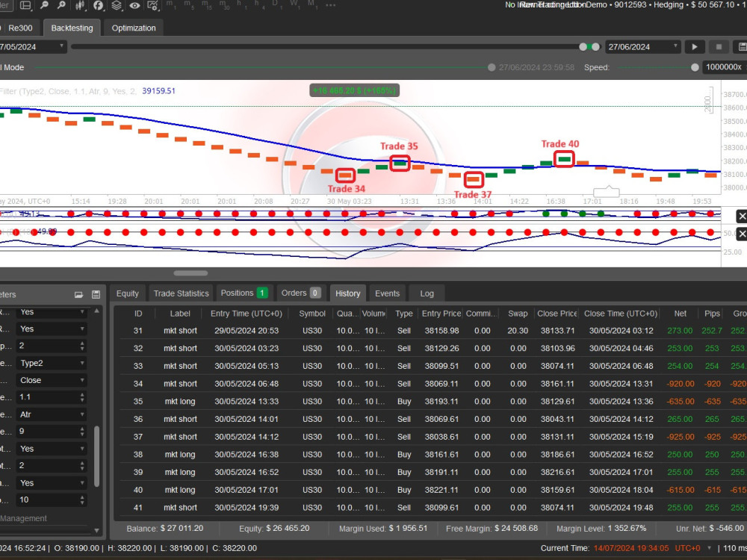747x560 pixels.
Task: Open the layers objects icon
Action: coord(117,5)
